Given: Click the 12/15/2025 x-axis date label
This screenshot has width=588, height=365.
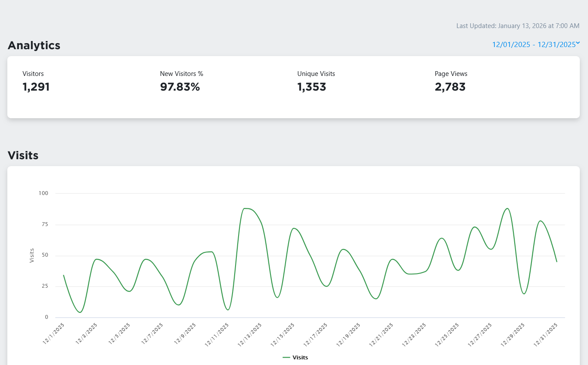Looking at the screenshot, I should point(283,334).
